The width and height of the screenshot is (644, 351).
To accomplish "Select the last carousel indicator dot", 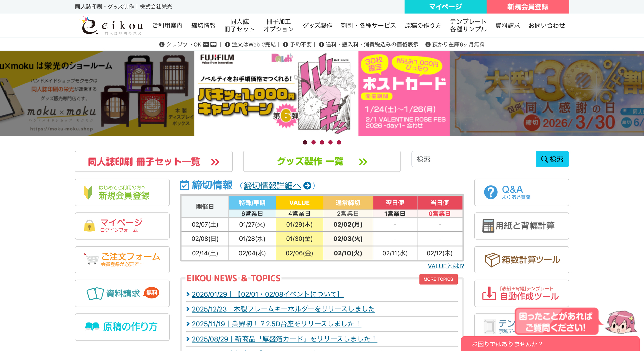I will coord(339,142).
